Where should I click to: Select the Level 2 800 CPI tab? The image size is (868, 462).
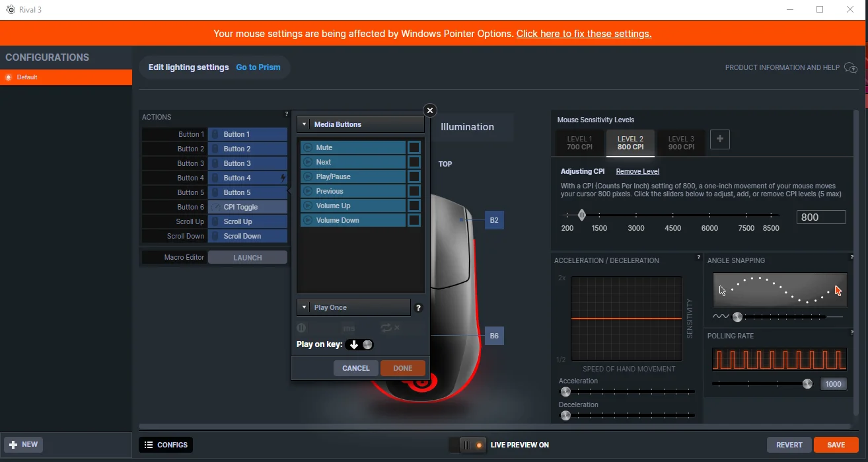(630, 143)
